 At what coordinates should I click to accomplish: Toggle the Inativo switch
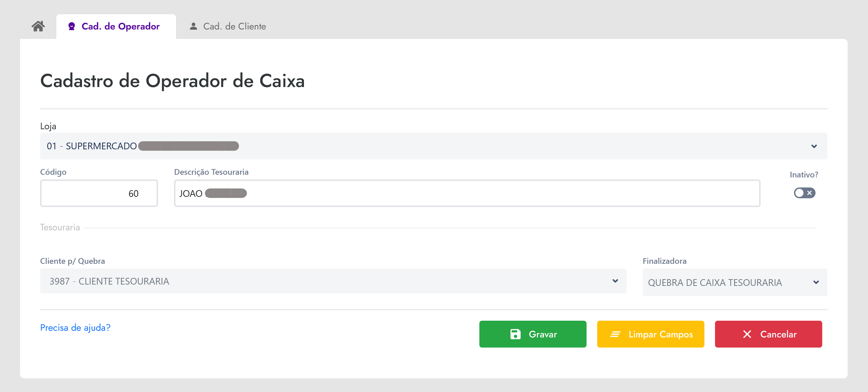coord(804,193)
